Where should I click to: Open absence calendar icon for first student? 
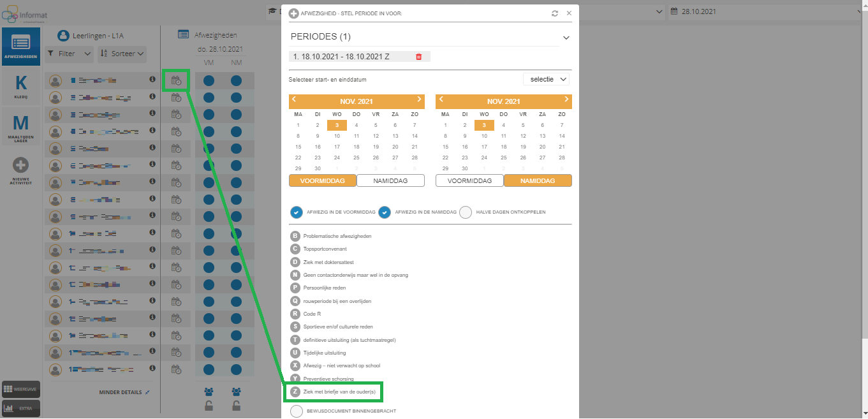[x=176, y=80]
